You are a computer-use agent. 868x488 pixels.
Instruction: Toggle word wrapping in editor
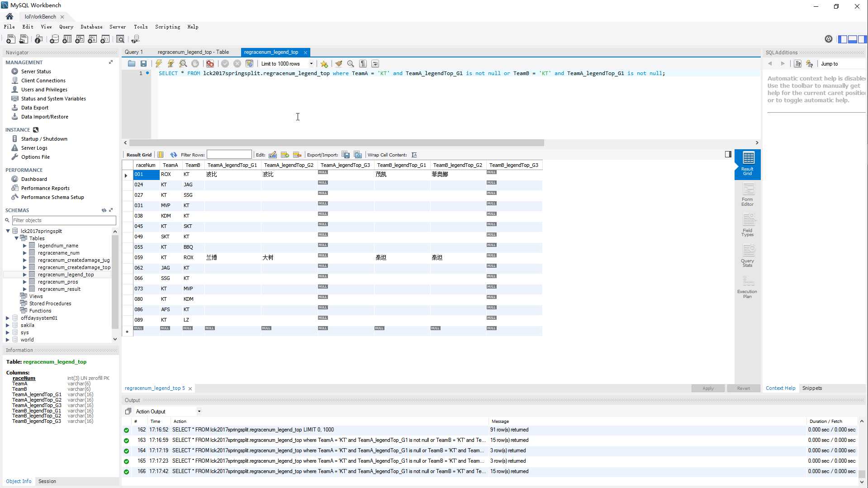click(375, 64)
